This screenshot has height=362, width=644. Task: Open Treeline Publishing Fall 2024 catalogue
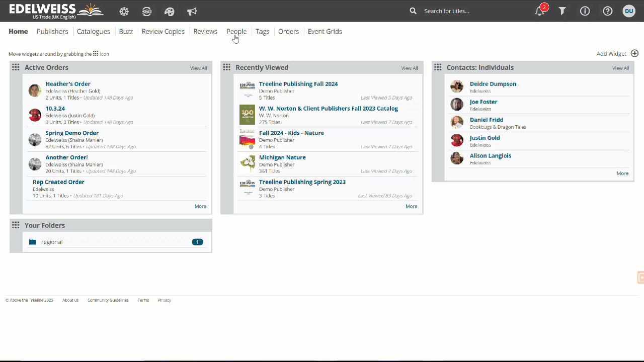[x=298, y=84]
